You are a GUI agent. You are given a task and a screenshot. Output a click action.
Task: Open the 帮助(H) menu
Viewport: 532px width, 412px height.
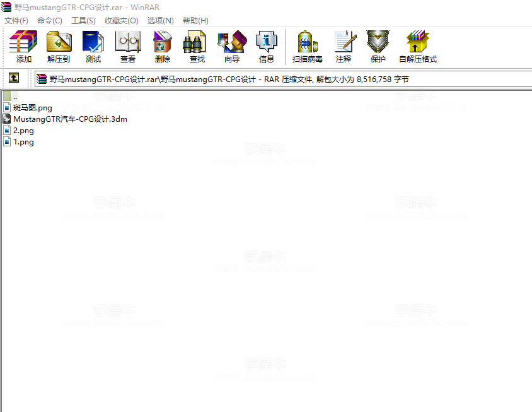pos(195,21)
